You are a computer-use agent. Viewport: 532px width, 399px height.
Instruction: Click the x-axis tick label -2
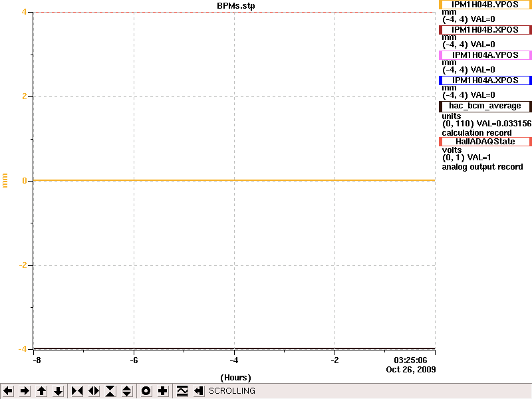(x=335, y=360)
